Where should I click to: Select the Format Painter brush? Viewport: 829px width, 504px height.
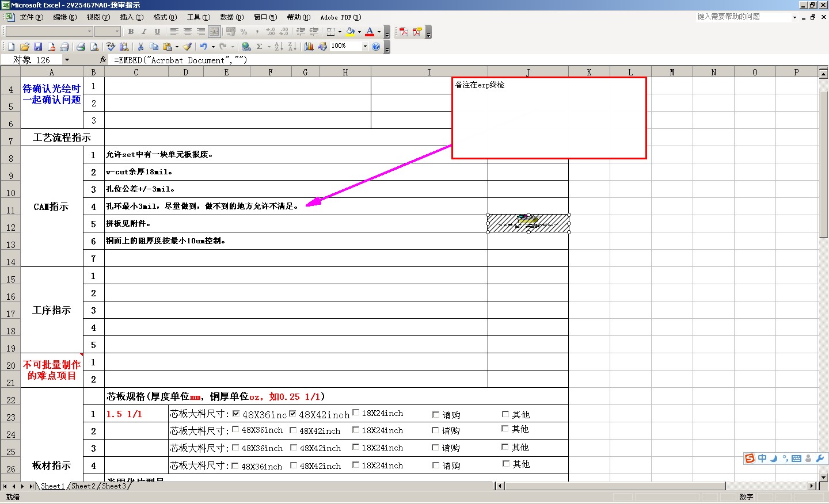[188, 47]
